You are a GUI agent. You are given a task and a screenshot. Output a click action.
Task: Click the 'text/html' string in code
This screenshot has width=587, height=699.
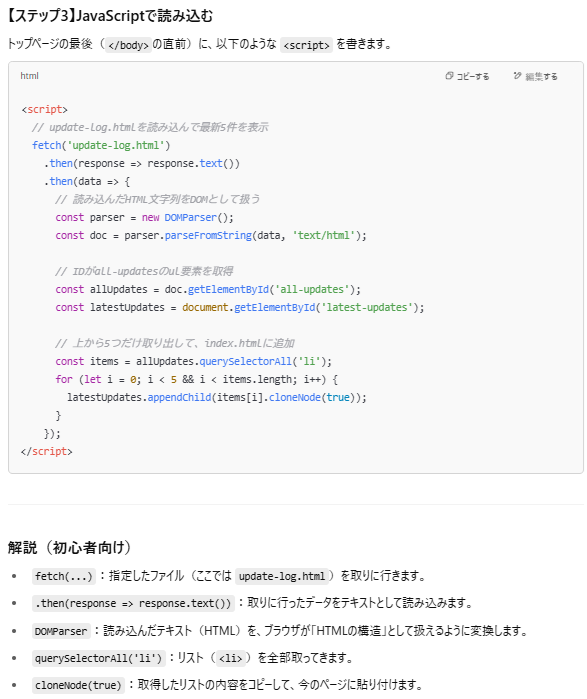point(324,235)
